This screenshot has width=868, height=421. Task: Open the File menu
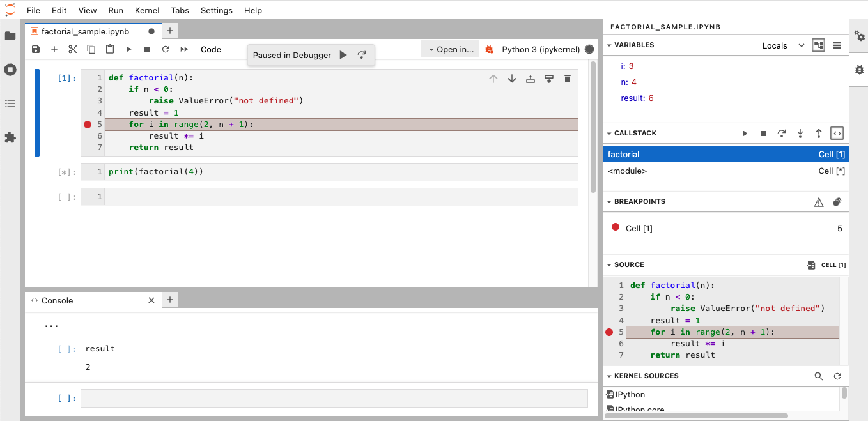tap(33, 10)
